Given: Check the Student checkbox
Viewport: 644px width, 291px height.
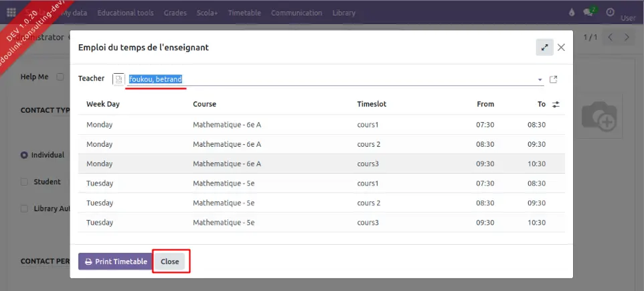Looking at the screenshot, I should [x=25, y=182].
